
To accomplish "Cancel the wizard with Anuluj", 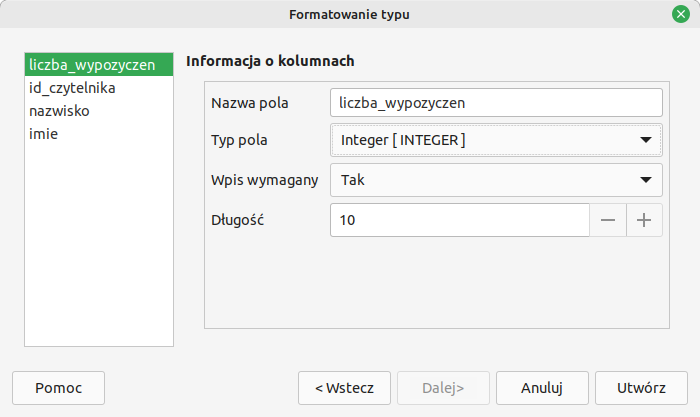I will coord(541,388).
